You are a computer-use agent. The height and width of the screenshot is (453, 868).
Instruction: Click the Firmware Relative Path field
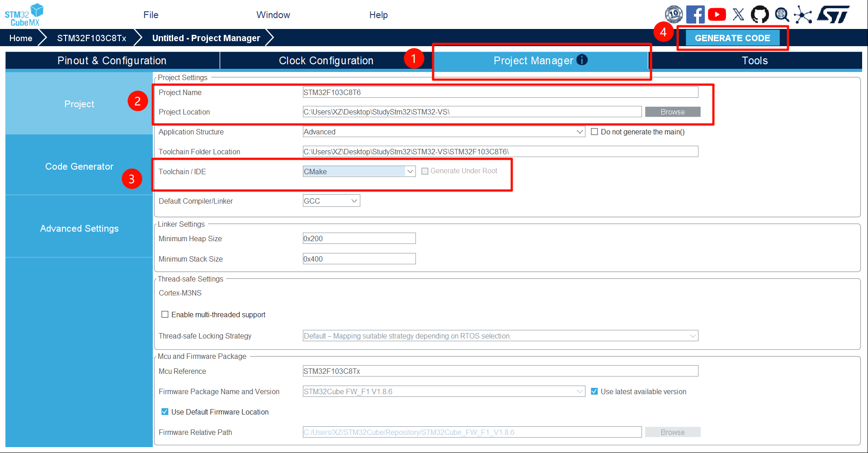tap(472, 432)
